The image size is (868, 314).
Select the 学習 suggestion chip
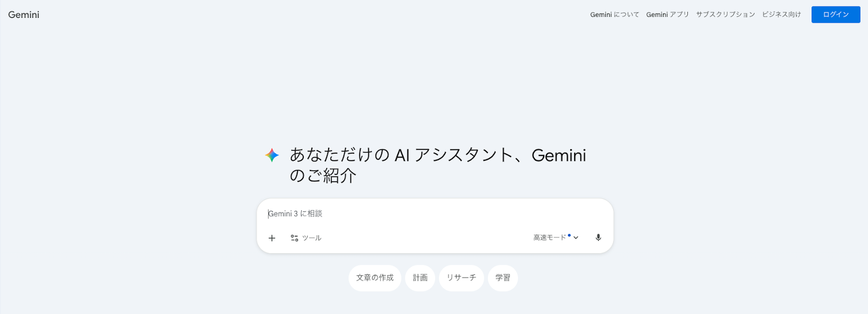coord(502,278)
